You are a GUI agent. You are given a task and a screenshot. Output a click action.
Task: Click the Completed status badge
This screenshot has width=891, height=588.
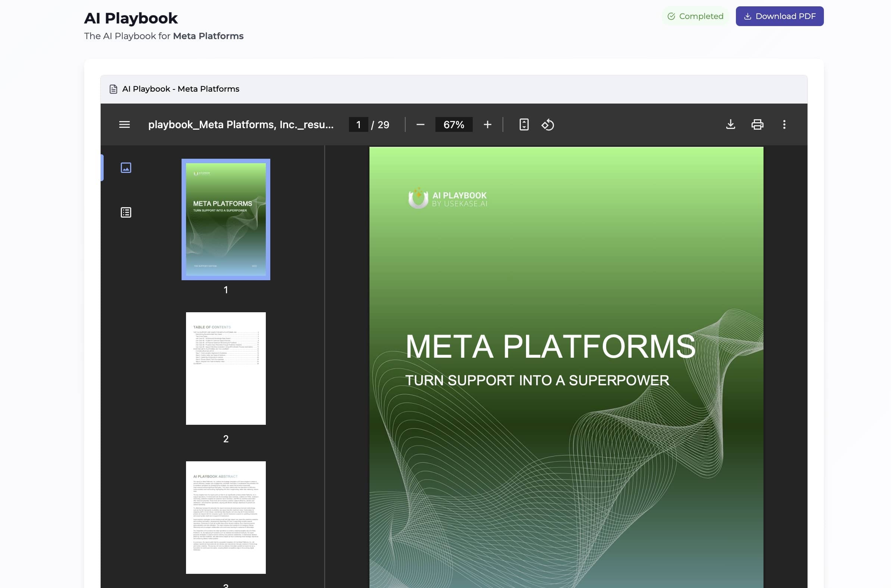coord(695,16)
